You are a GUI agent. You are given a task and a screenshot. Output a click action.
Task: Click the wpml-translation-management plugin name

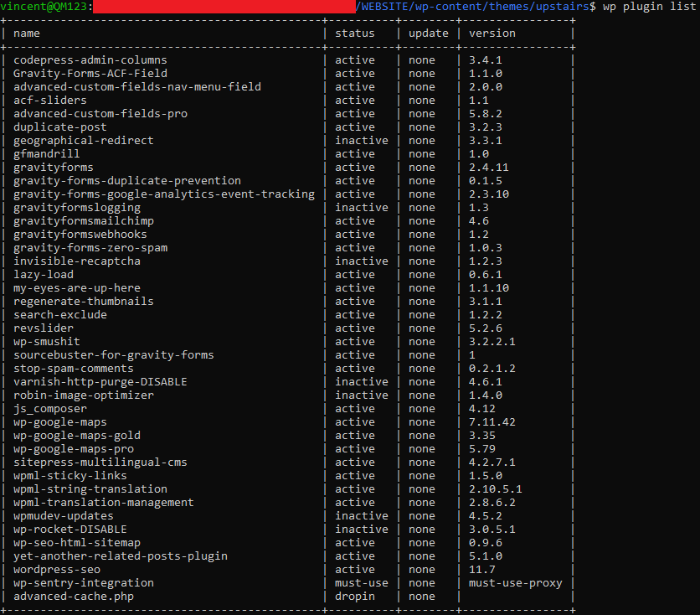click(104, 503)
